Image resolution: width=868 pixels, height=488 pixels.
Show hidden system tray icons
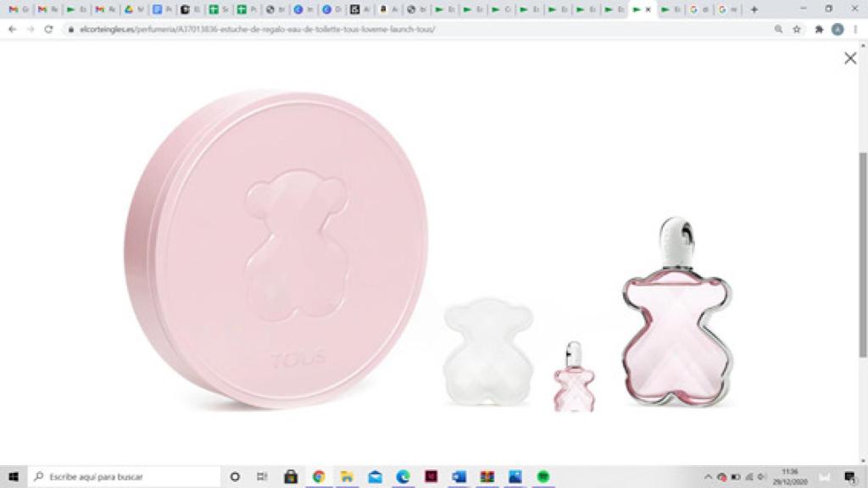coord(708,476)
